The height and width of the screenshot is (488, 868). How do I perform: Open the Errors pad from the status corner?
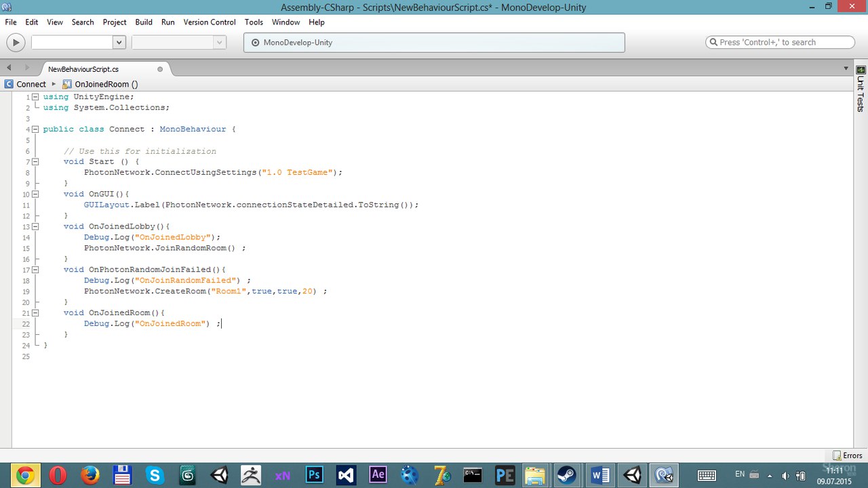pos(848,455)
